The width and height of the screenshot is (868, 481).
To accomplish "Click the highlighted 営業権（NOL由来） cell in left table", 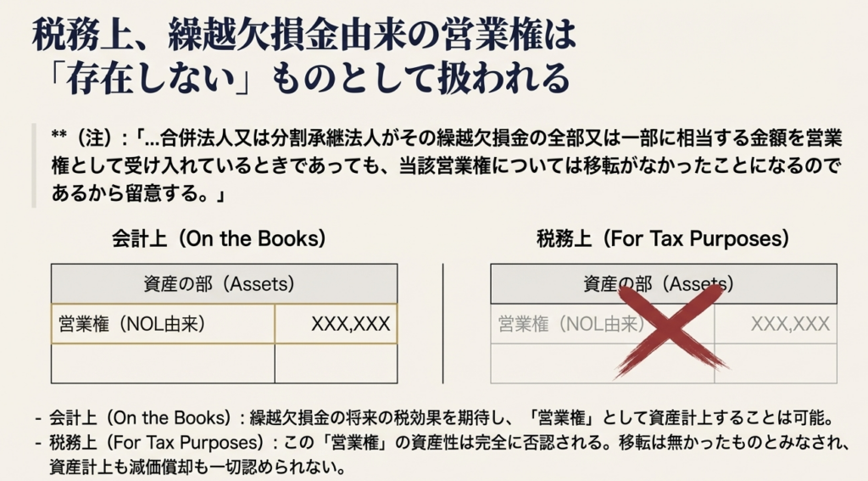I will coord(163,323).
